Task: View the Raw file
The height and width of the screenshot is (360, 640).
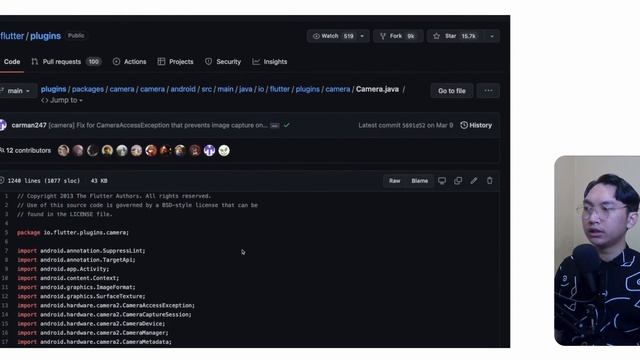Action: point(394,181)
